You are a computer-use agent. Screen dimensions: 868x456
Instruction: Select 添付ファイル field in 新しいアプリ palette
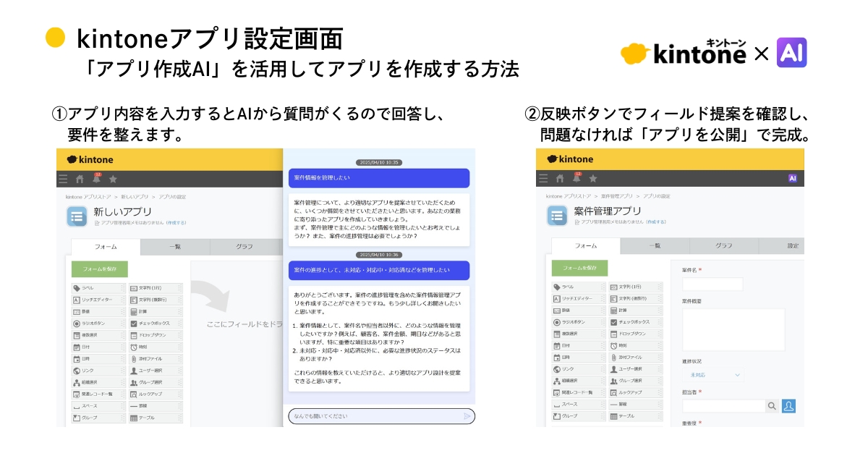tap(156, 358)
